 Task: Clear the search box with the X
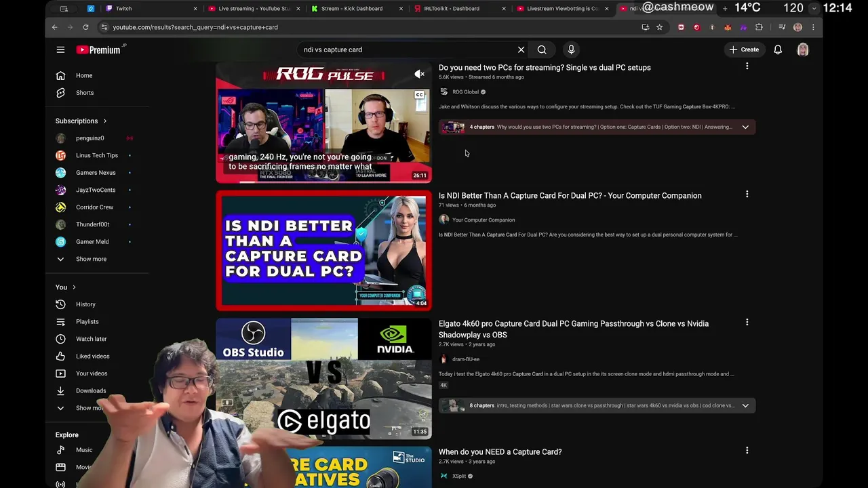[x=521, y=49]
